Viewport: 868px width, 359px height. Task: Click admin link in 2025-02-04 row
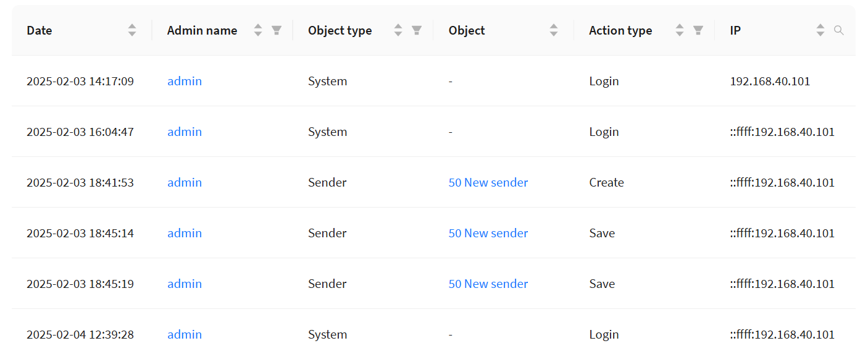point(185,334)
